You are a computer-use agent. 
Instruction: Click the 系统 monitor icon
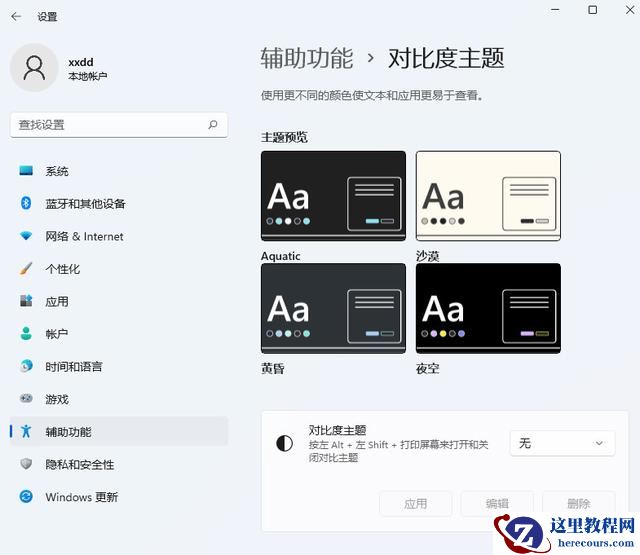(26, 171)
